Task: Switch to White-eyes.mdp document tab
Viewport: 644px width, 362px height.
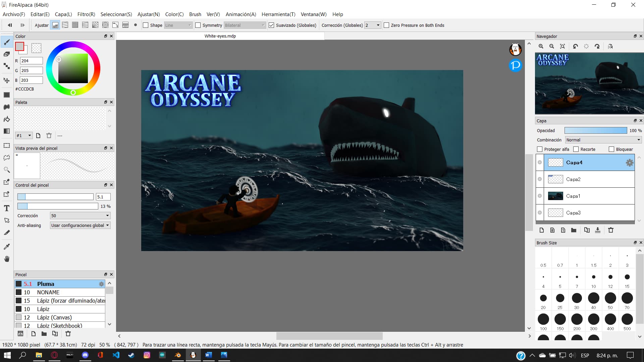Action: coord(220,36)
